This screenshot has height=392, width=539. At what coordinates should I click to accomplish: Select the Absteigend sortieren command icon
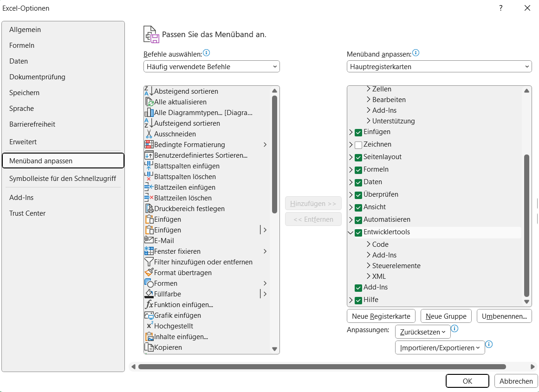(x=149, y=91)
